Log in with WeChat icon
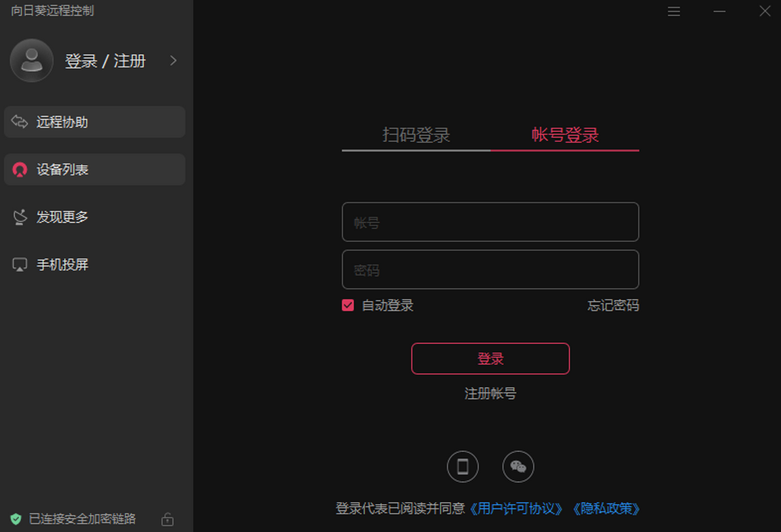This screenshot has height=532, width=781. click(x=518, y=466)
